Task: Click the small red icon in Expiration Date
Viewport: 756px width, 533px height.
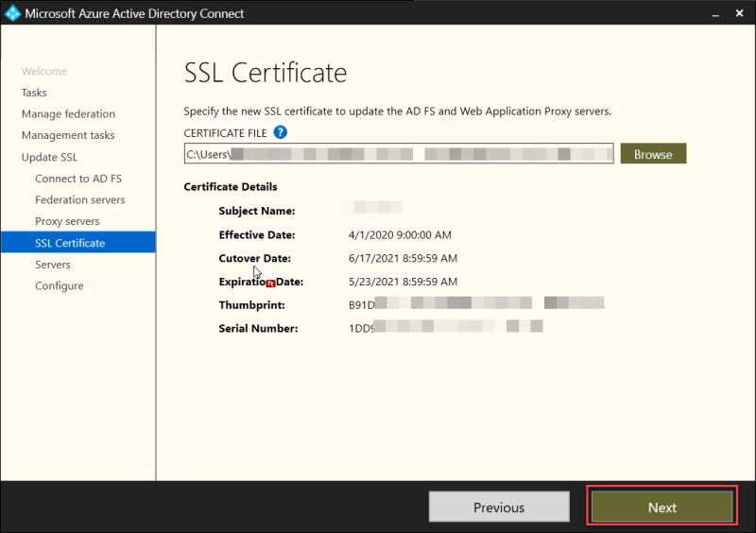Action: click(x=270, y=283)
